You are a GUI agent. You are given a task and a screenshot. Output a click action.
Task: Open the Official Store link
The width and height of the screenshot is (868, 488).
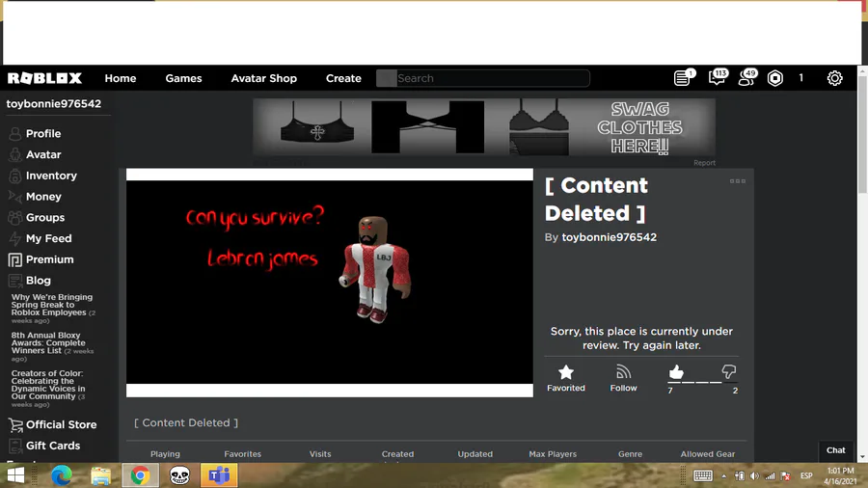click(61, 424)
